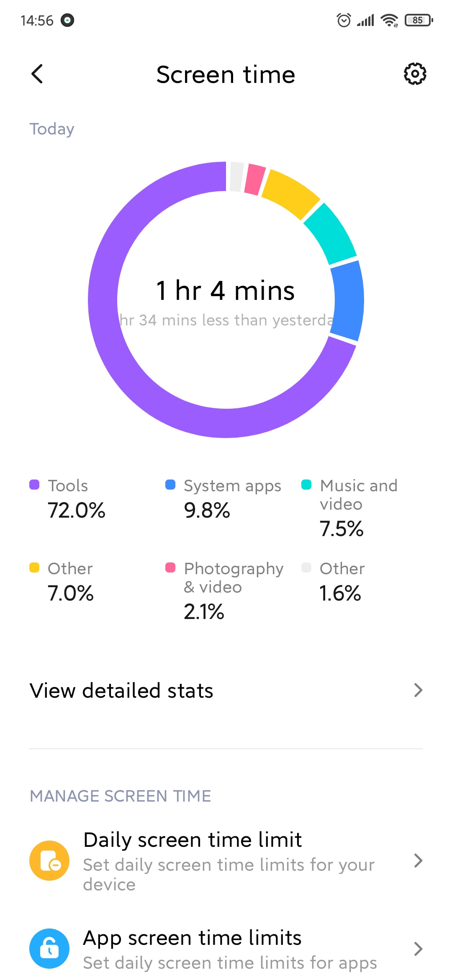Image resolution: width=452 pixels, height=980 pixels.
Task: Open Daily screen time limit chevron
Action: pyautogui.click(x=418, y=861)
